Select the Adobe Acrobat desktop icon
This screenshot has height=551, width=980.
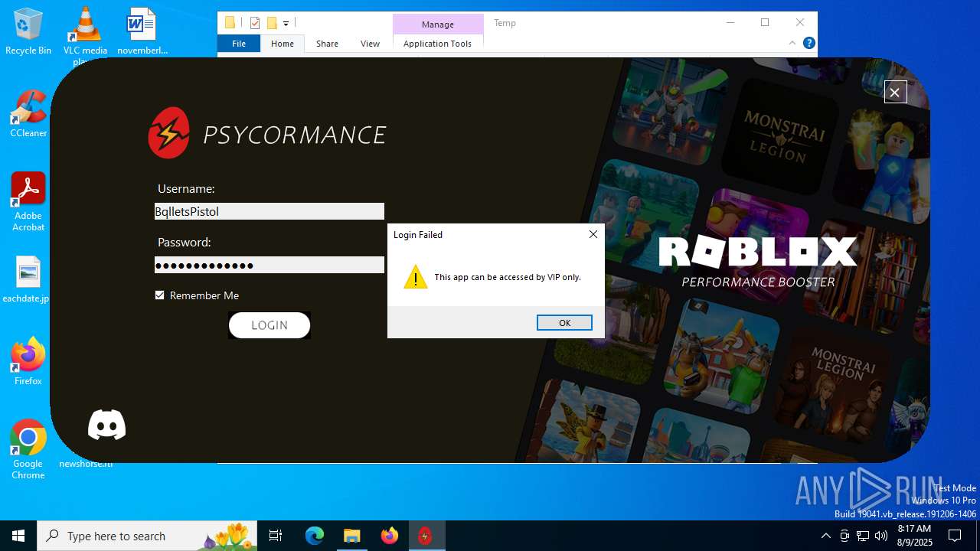coord(28,202)
